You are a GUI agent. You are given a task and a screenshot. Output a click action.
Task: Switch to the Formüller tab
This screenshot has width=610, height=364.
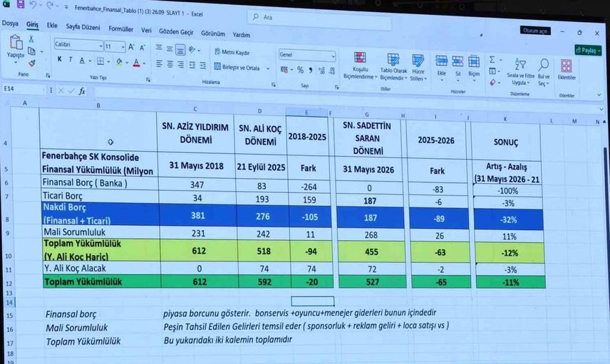click(x=120, y=28)
